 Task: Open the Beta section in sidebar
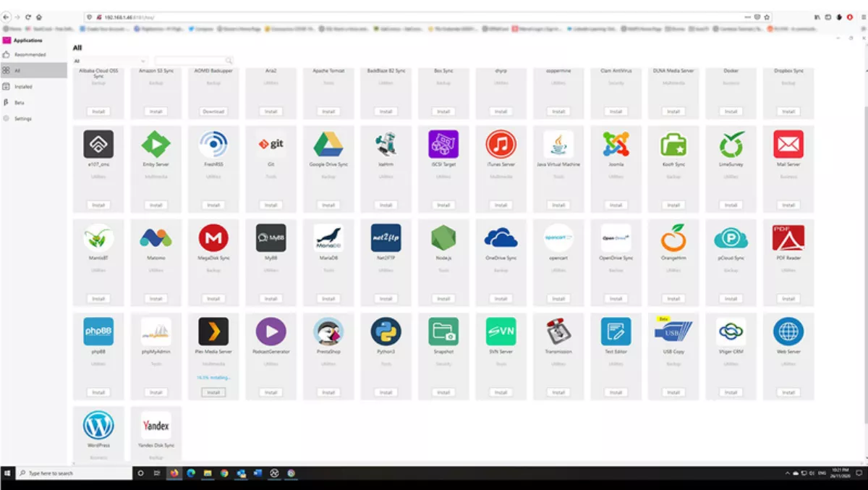33,102
